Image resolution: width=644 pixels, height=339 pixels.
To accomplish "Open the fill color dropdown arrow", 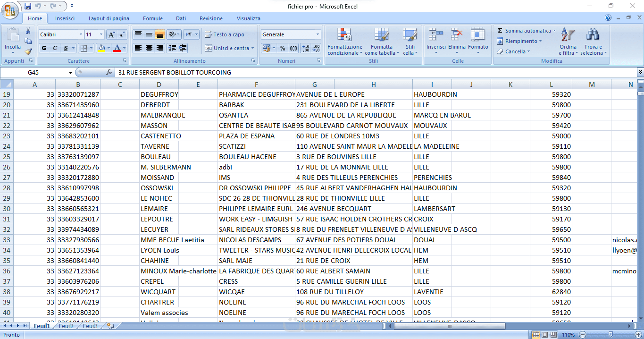I will point(109,48).
